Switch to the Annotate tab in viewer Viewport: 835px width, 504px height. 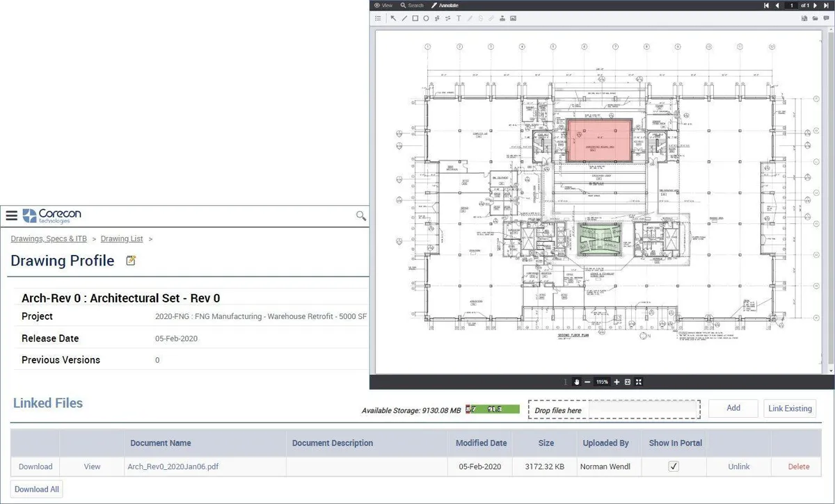(445, 6)
